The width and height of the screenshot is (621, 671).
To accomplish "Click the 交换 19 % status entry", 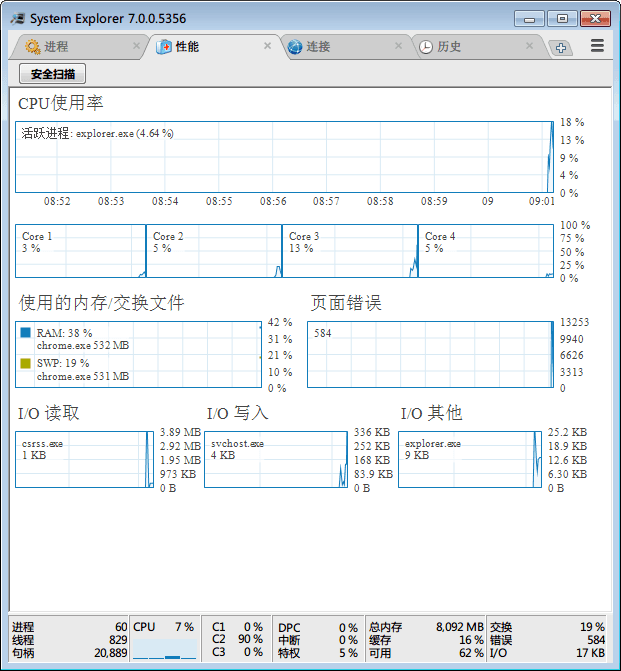I will (547, 627).
